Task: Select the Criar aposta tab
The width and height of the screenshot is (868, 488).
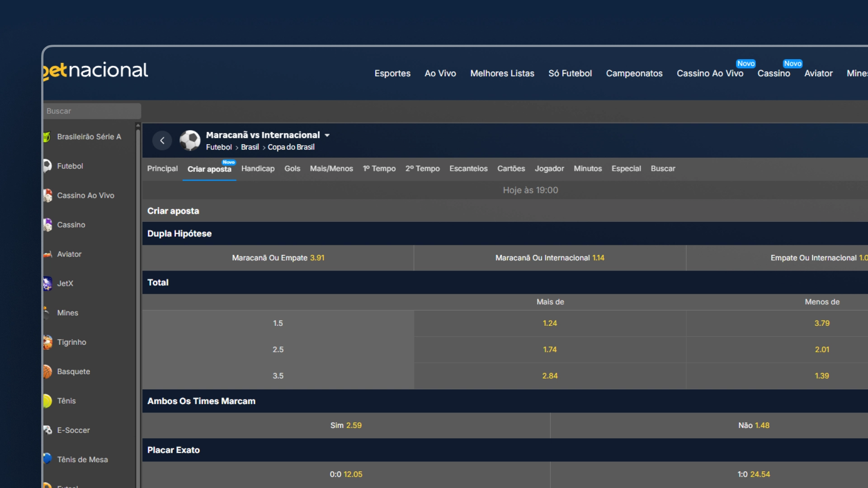Action: (x=209, y=169)
